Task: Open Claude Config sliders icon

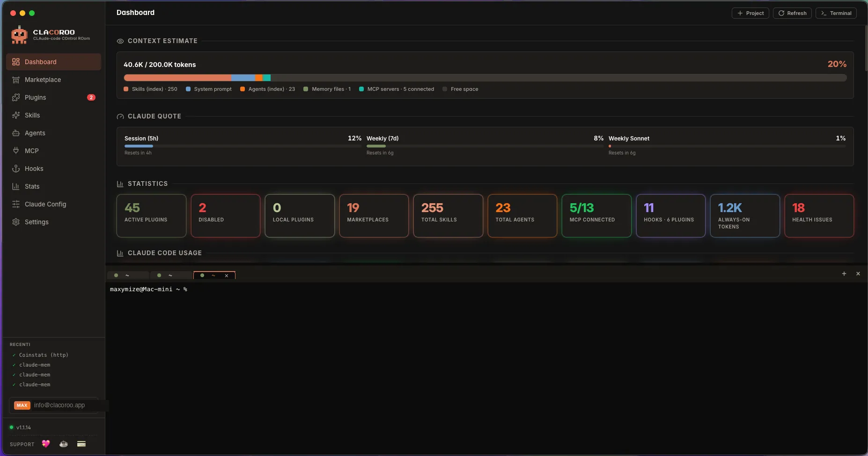Action: pos(16,204)
